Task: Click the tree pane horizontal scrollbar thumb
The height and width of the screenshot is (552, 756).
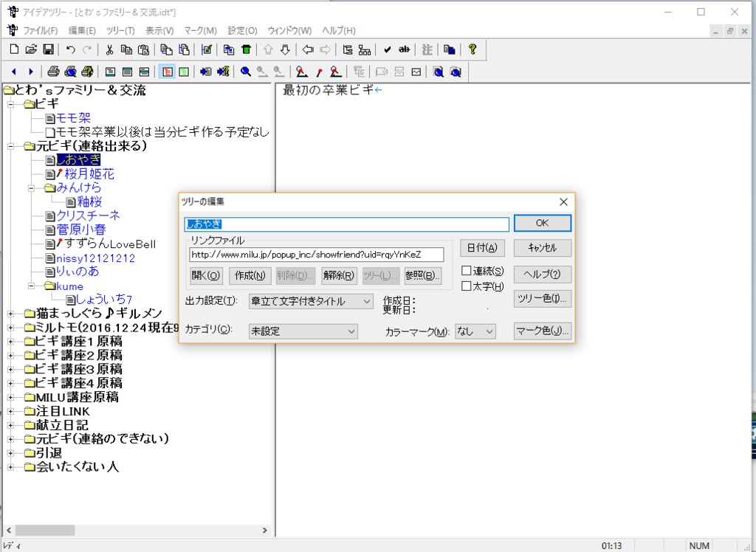Action: (45, 530)
